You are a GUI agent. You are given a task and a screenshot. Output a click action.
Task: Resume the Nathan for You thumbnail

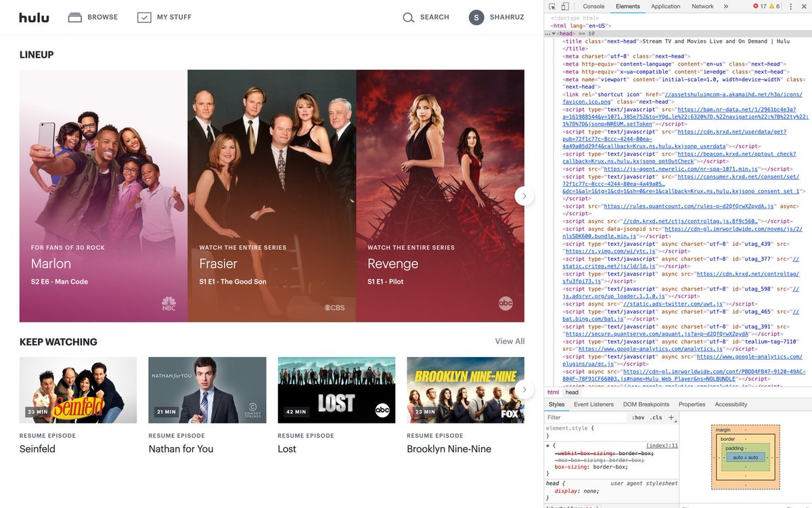[x=207, y=390]
